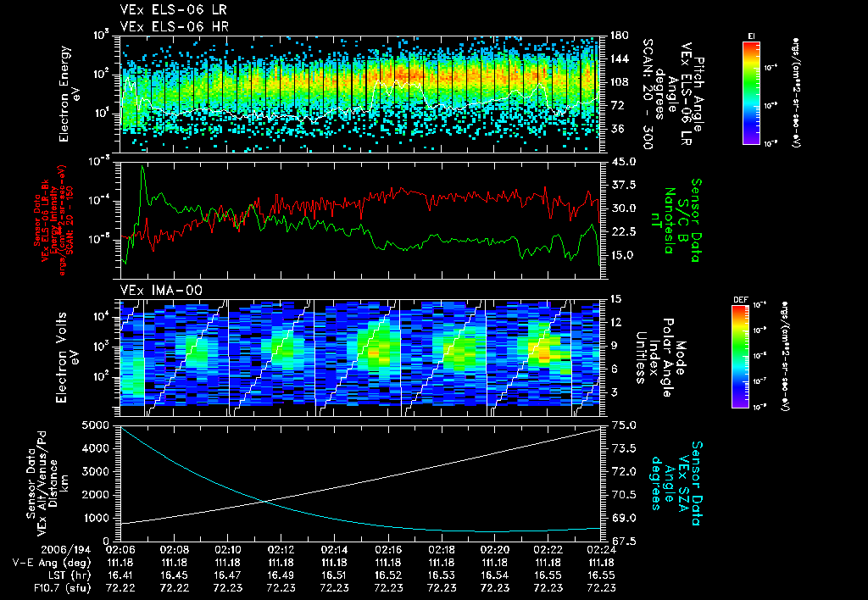Click the 'SCAN: 20 - 300' label

click(x=647, y=93)
